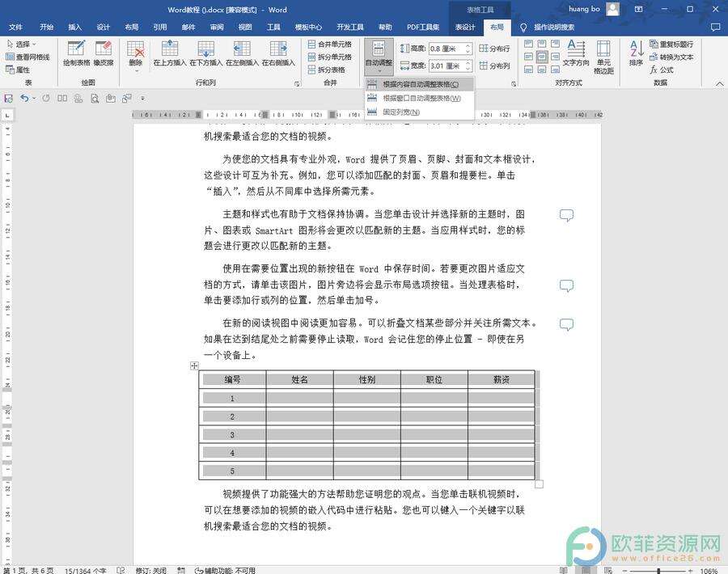Click 重复标题行 repeat header rows
728x574 pixels.
click(671, 44)
